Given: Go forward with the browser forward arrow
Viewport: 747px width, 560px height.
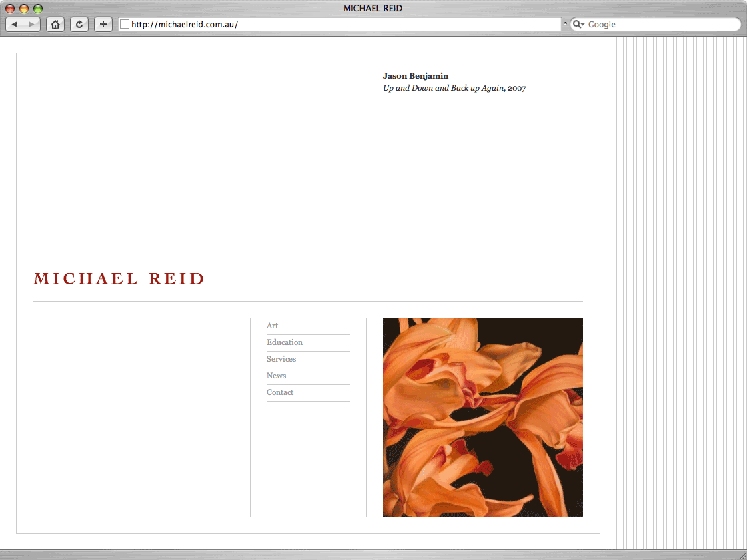Looking at the screenshot, I should coord(31,24).
